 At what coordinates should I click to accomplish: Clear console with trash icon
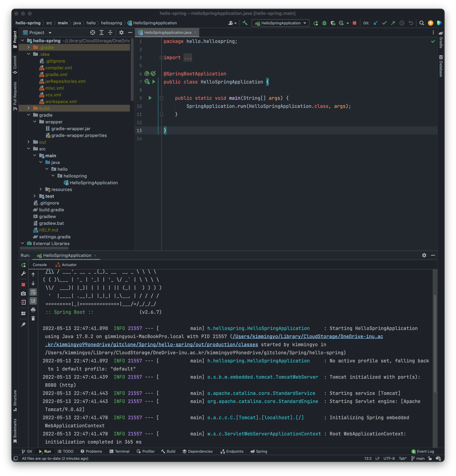point(33,318)
